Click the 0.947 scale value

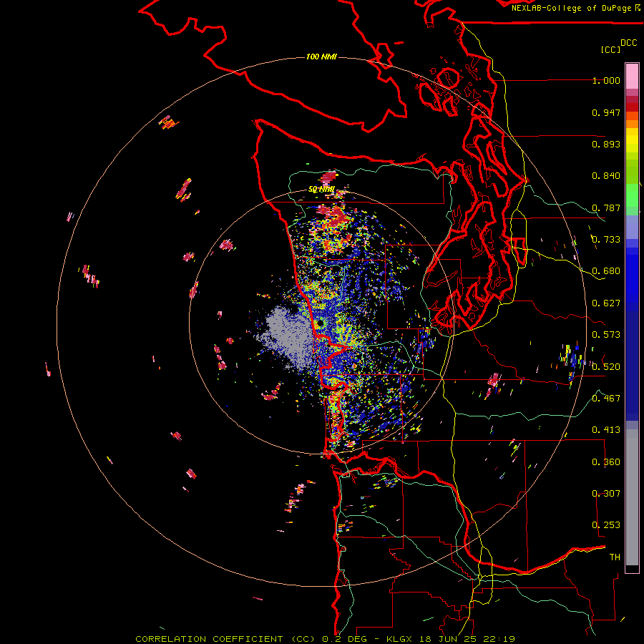tap(606, 112)
